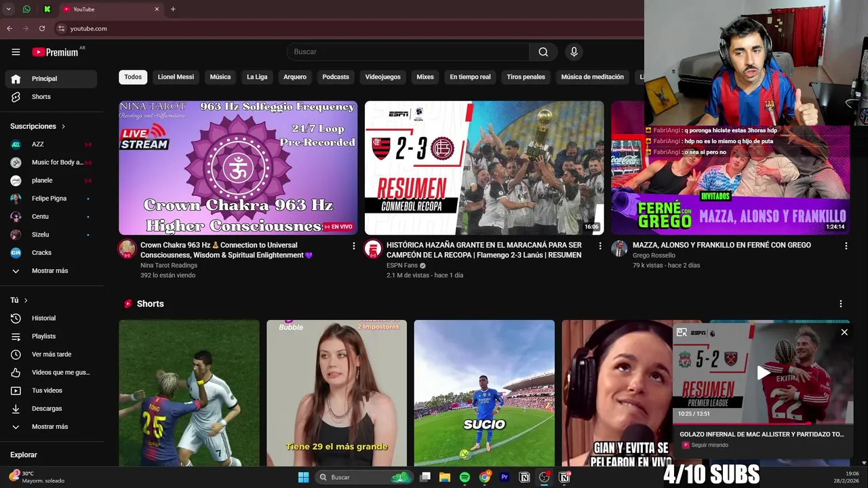Select the Videojuegos filter chip
The height and width of the screenshot is (488, 868).
(382, 77)
